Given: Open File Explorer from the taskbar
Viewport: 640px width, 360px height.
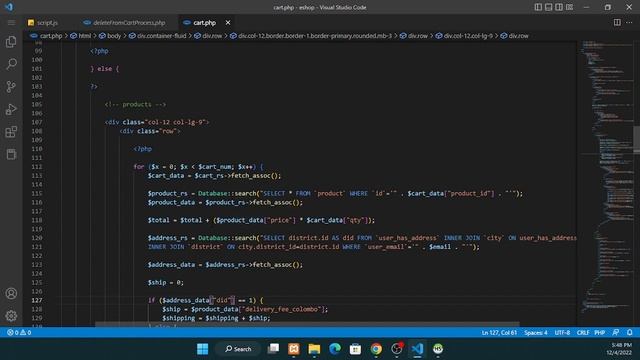Looking at the screenshot, I should [314, 349].
